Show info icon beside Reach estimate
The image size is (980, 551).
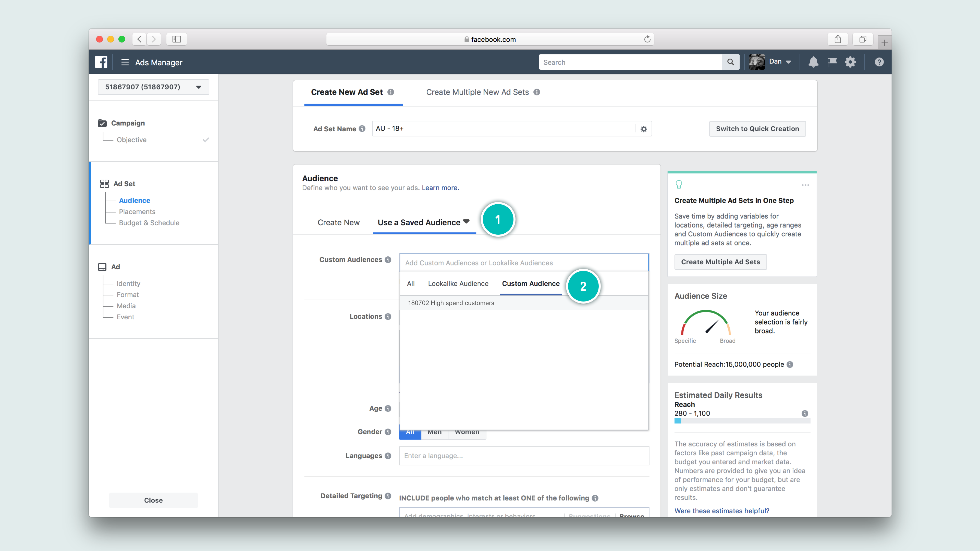[x=805, y=413]
